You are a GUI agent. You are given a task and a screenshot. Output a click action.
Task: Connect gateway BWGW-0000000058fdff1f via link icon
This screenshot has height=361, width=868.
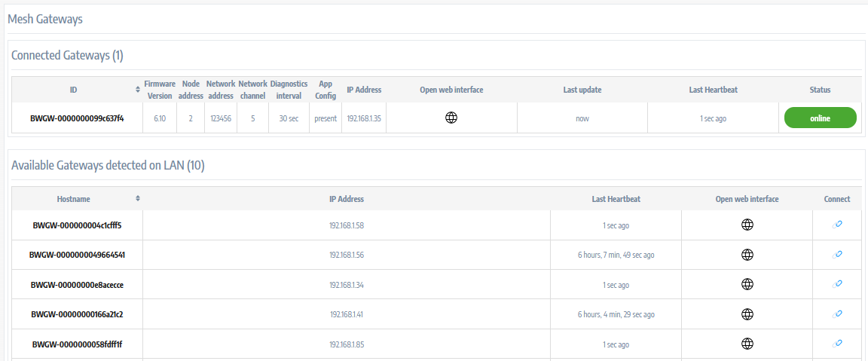836,344
